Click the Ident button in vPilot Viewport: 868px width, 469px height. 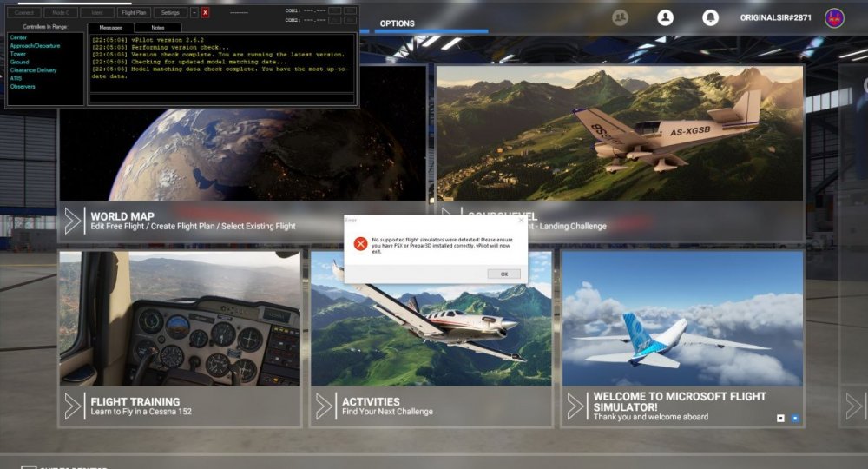[97, 12]
